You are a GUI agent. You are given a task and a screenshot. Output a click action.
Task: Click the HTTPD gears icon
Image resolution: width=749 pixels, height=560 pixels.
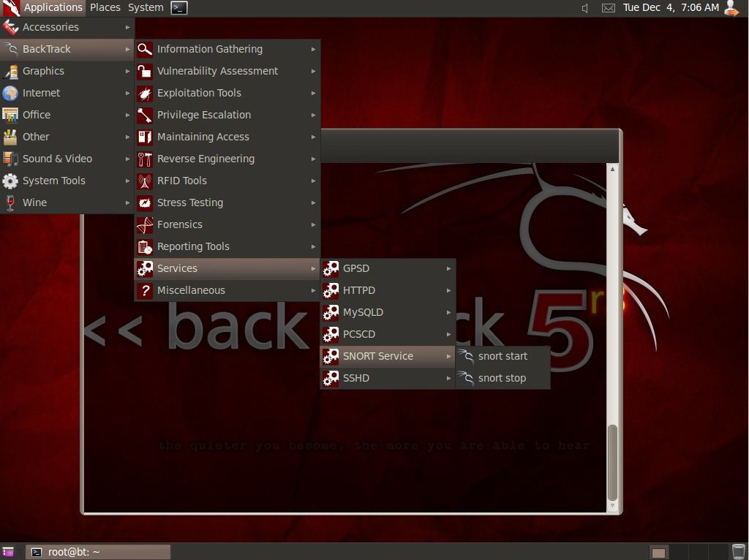[x=331, y=291]
